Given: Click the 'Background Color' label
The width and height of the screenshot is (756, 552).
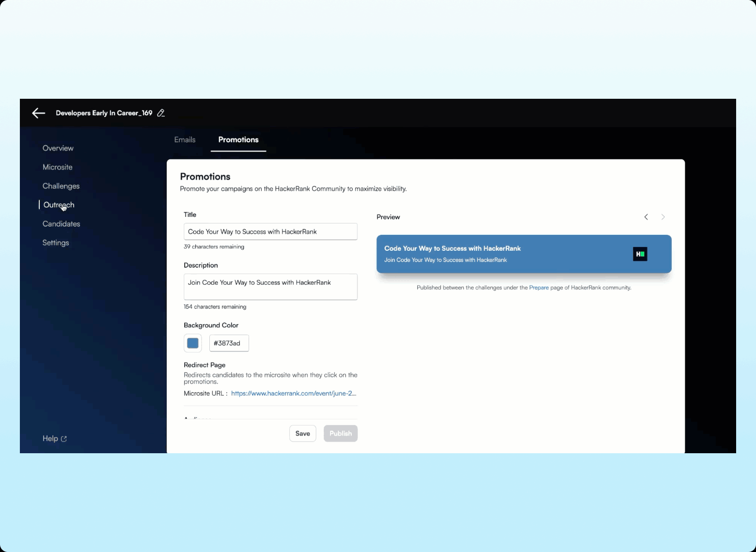Looking at the screenshot, I should pyautogui.click(x=211, y=325).
